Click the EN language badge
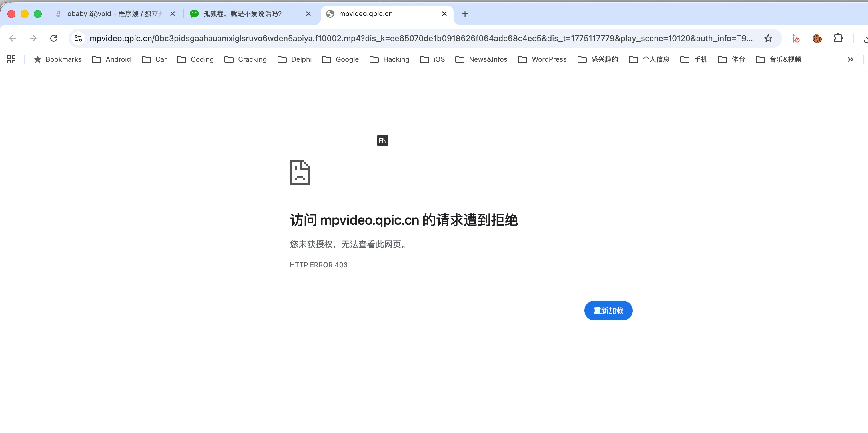The height and width of the screenshot is (433, 868). (x=382, y=141)
